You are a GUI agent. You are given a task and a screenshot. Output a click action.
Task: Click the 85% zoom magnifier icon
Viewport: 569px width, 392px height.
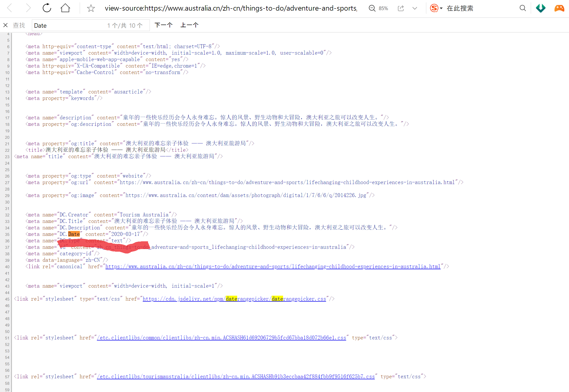(372, 8)
